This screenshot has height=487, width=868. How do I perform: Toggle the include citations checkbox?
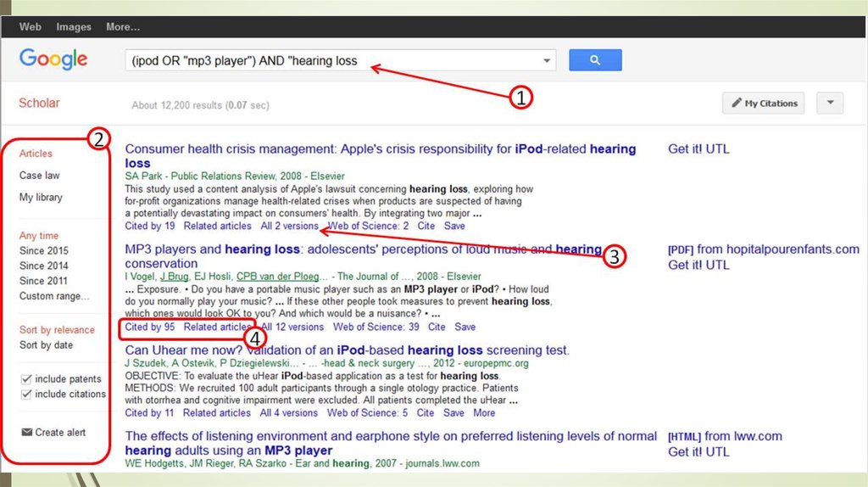tap(25, 395)
